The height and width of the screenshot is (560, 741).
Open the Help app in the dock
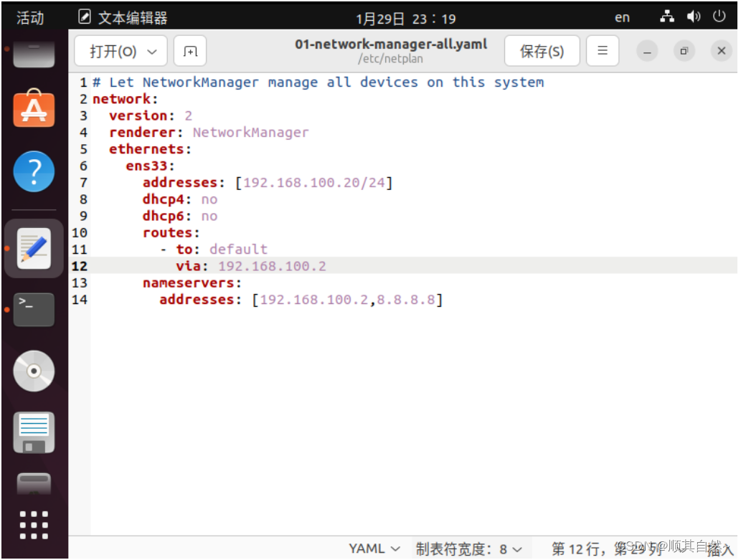coord(32,171)
